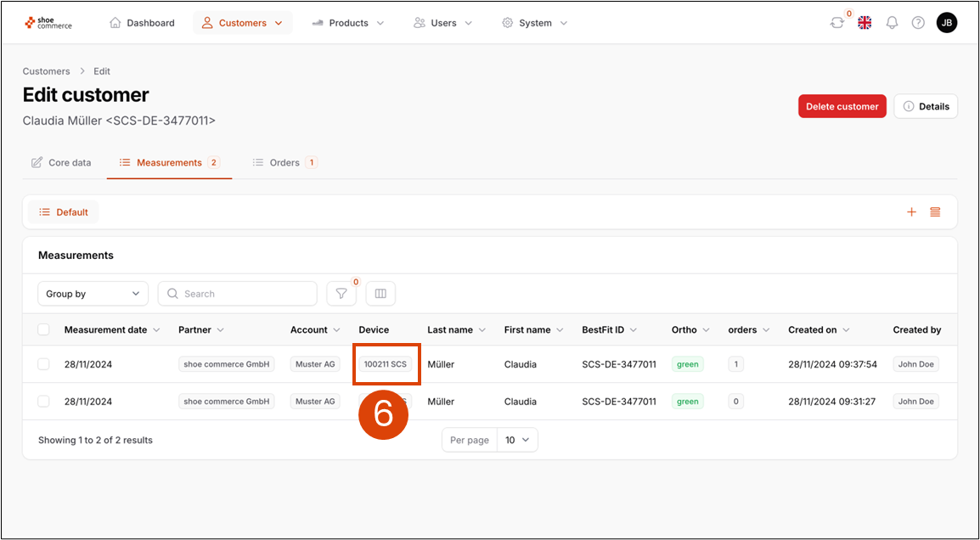Click the plus icon to add measurement
This screenshot has height=540, width=980.
pos(911,212)
